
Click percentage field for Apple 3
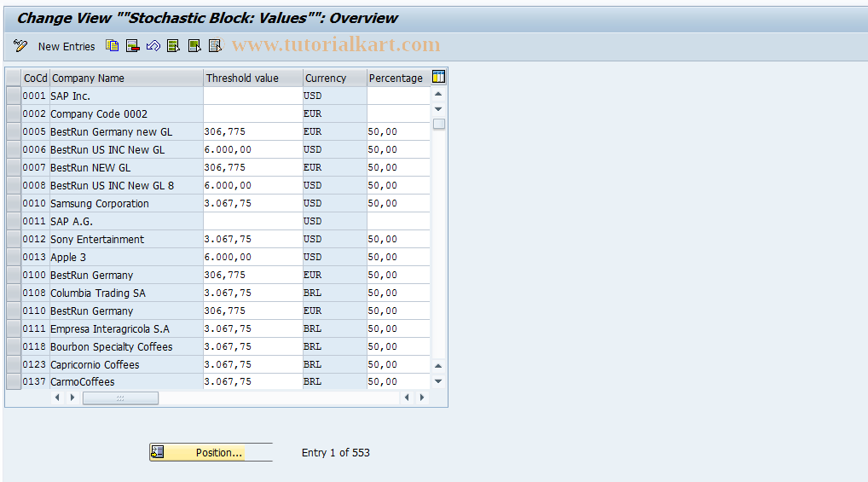click(x=398, y=257)
